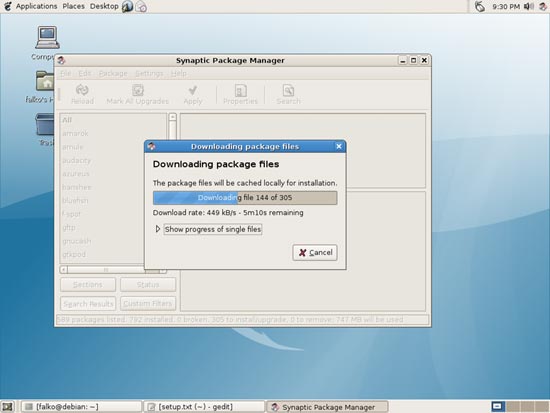Click the Status filter button
The width and height of the screenshot is (550, 413).
pos(148,285)
